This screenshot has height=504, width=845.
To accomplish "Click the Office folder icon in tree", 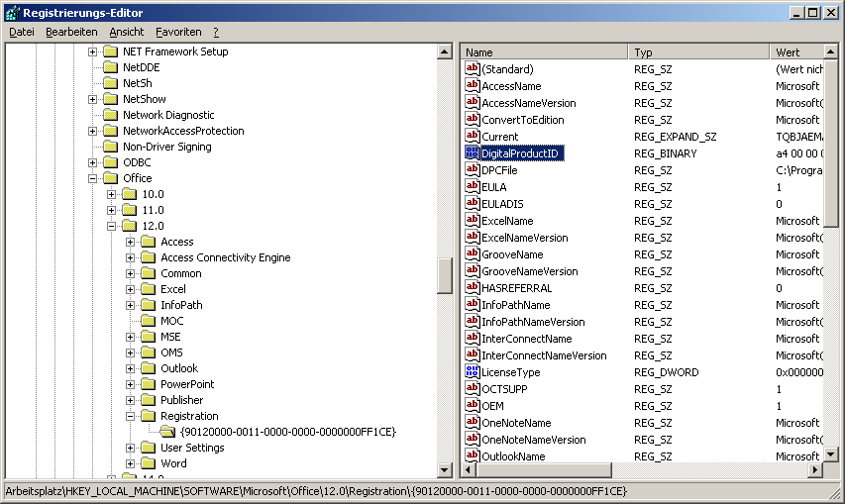I will [x=111, y=178].
